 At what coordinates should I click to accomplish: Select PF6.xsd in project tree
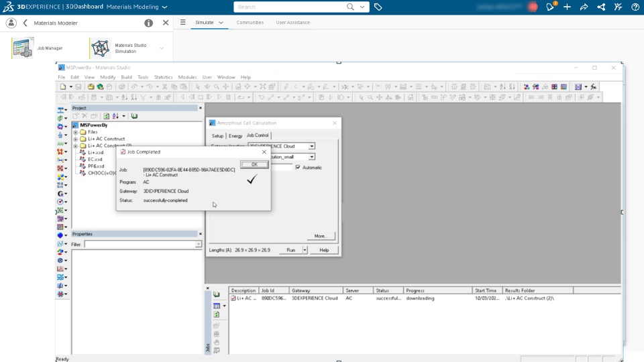[96, 166]
